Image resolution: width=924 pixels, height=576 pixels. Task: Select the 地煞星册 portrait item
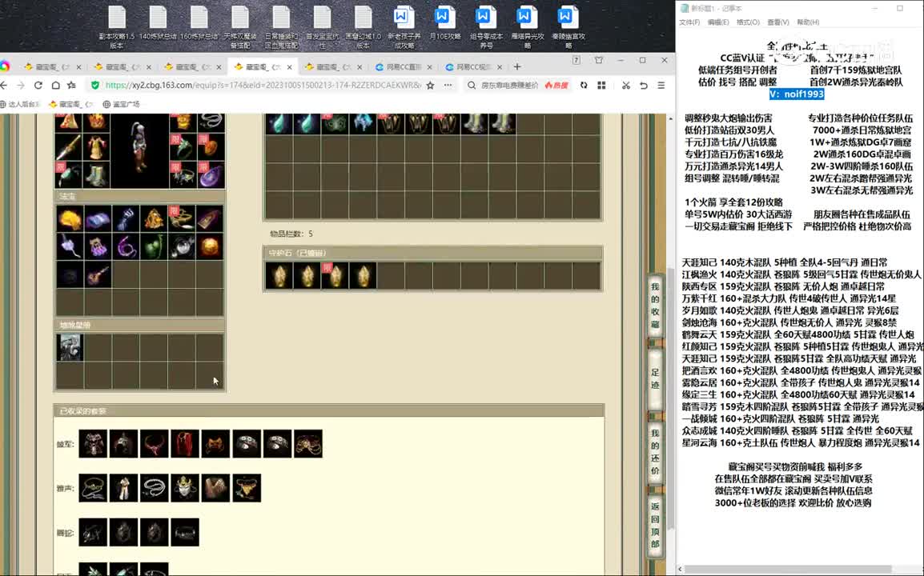[70, 347]
